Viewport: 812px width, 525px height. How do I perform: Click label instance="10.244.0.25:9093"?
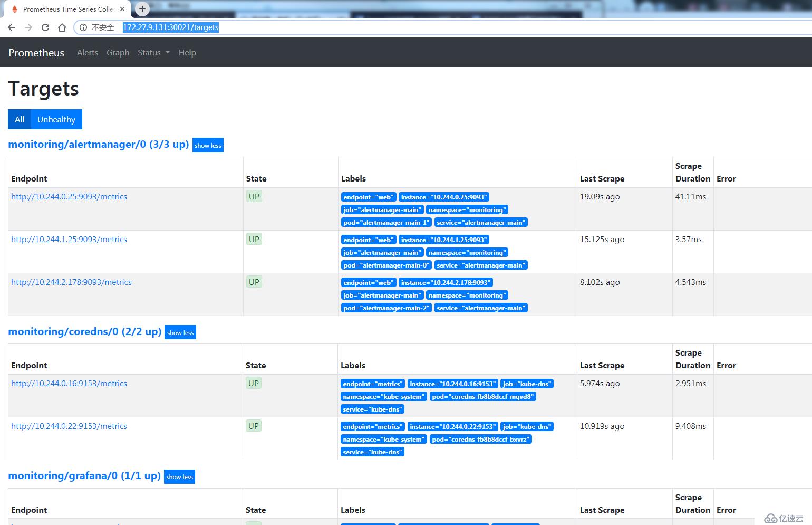pos(444,197)
